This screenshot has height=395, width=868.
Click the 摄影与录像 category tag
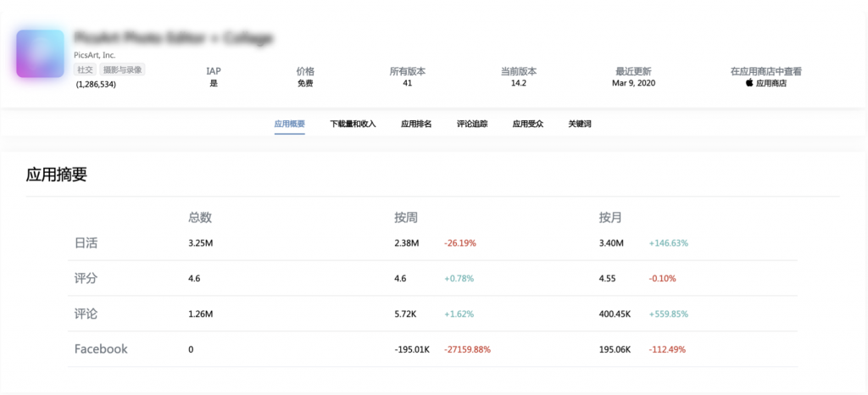click(122, 70)
